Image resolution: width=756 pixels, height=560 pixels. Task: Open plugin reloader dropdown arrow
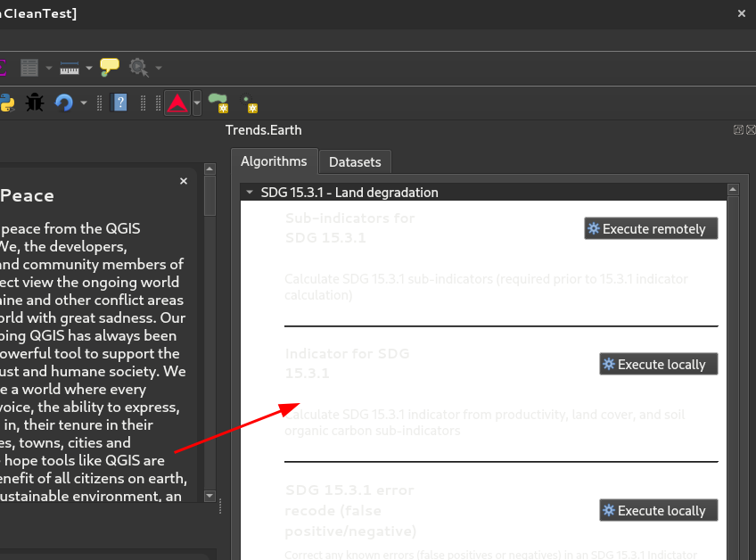tap(84, 103)
